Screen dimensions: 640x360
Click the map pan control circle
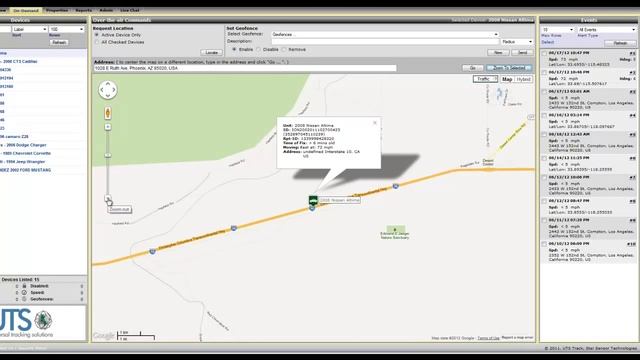[108, 89]
